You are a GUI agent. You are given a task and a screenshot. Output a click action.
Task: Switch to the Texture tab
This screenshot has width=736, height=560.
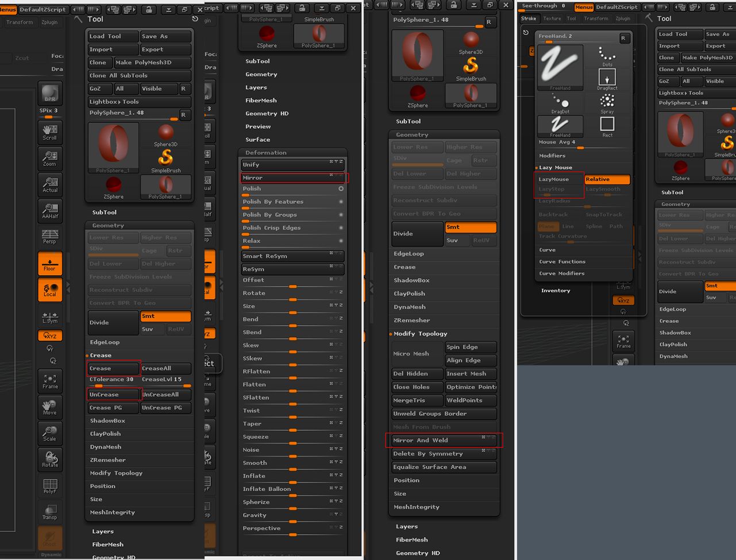click(552, 18)
